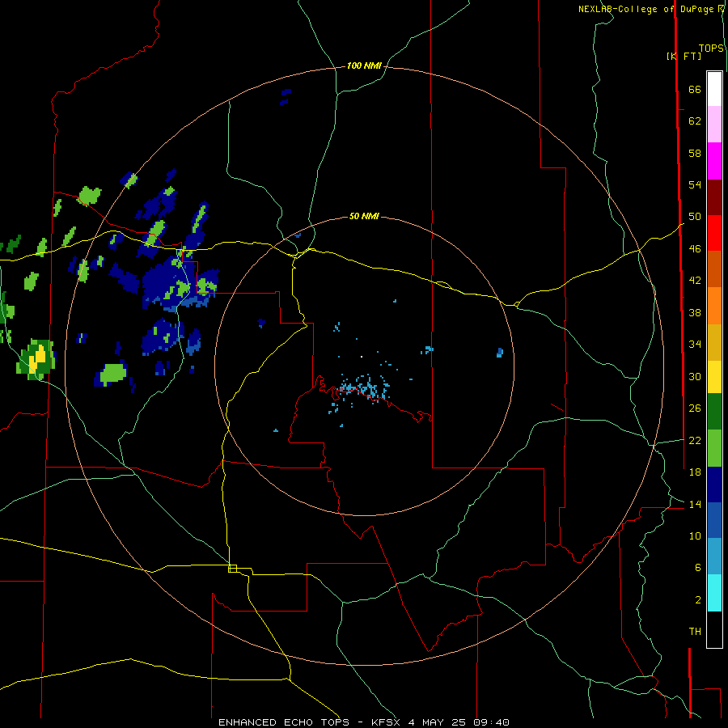Screen dimensions: 728x728
Task: Click the '42' legend value
Action: coord(695,281)
